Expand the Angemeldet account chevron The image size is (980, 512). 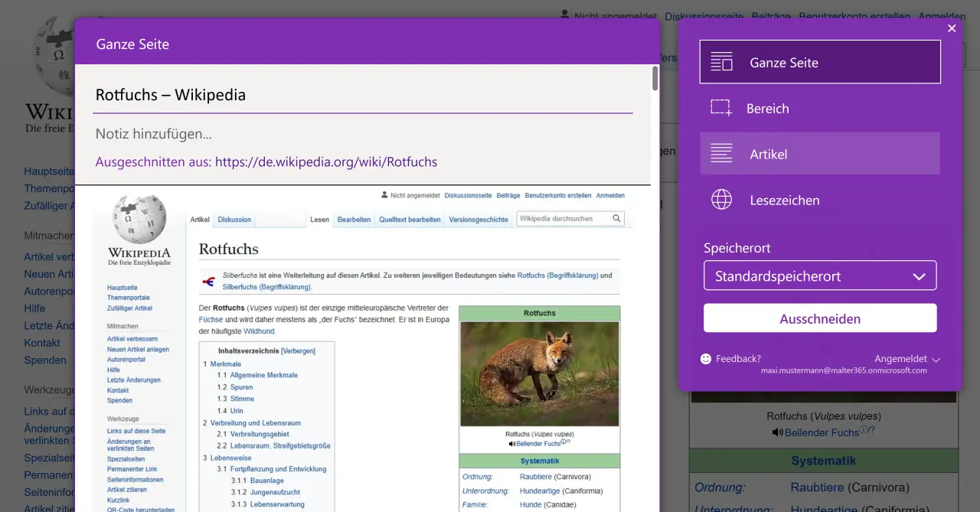936,359
